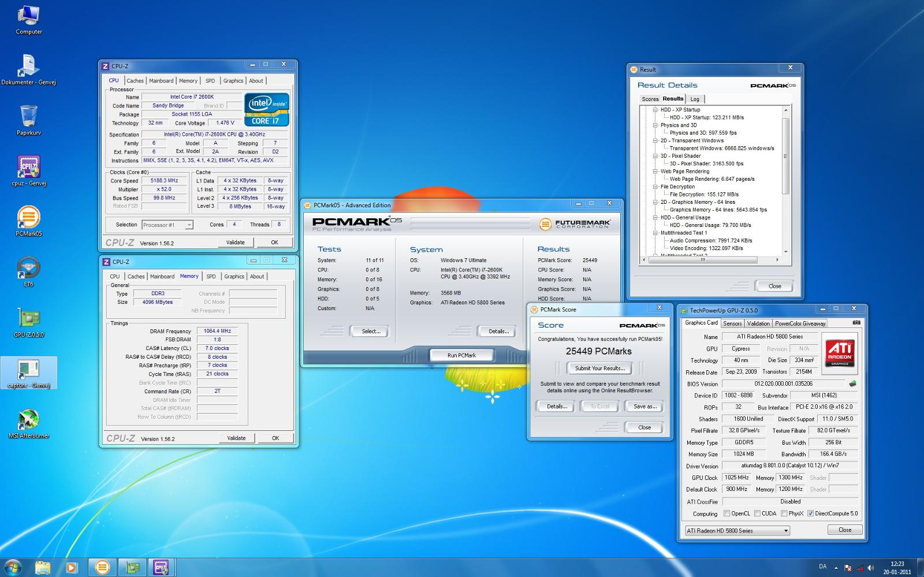The image size is (924, 577).
Task: Click Details... under System in PCMark05
Action: click(498, 332)
